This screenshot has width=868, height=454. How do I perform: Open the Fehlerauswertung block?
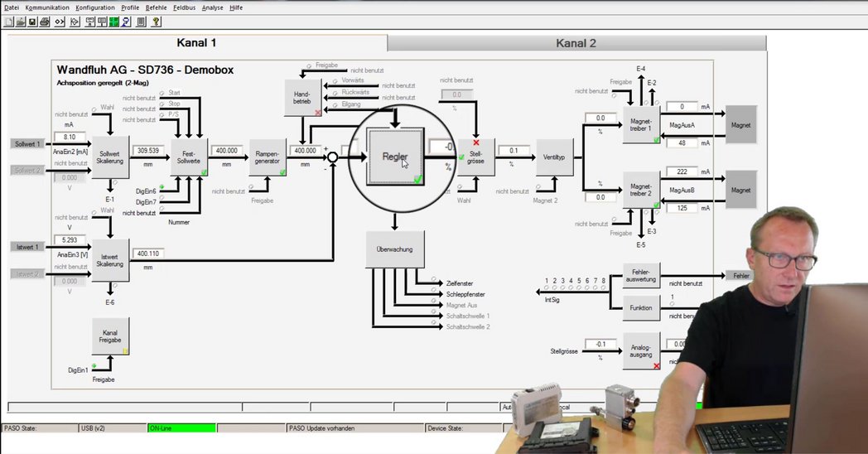click(x=641, y=276)
